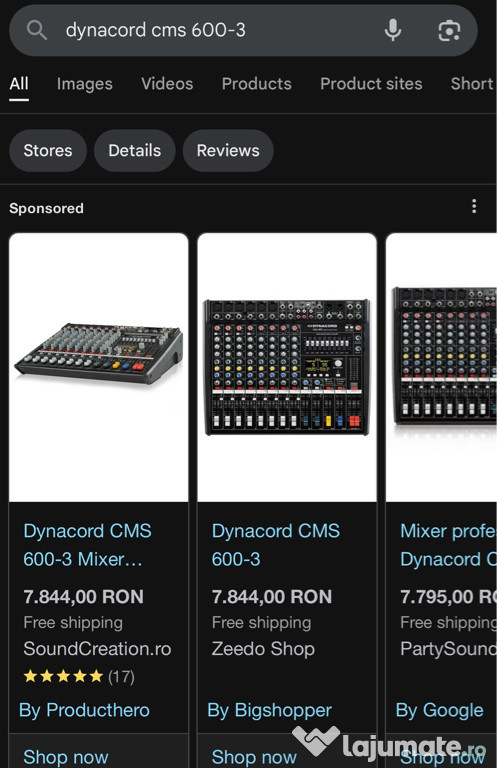Open the Products tab
The width and height of the screenshot is (497, 768).
257,84
